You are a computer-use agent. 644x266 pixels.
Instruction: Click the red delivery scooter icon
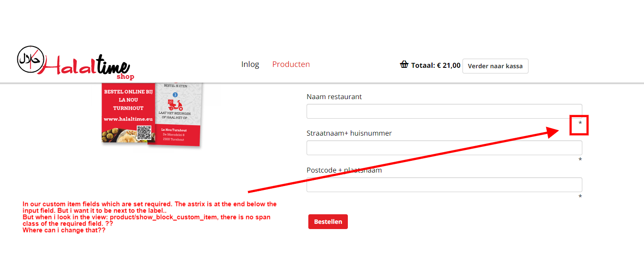coord(175,105)
